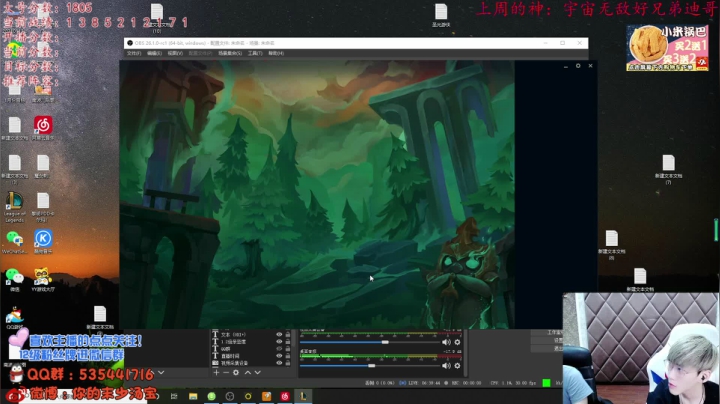Toggle visibility of the 1.3版本 text source
The height and width of the screenshot is (404, 720).
coord(279,342)
